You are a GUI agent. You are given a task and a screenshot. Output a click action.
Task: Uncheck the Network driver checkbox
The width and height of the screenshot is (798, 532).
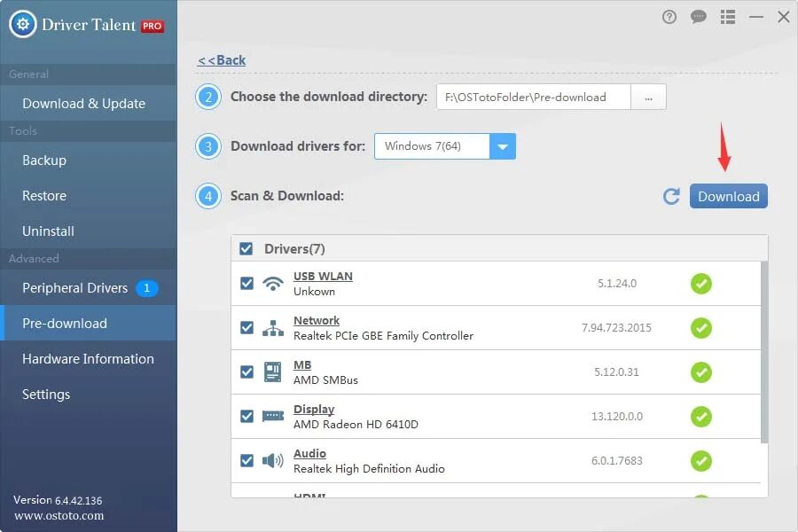click(x=246, y=327)
